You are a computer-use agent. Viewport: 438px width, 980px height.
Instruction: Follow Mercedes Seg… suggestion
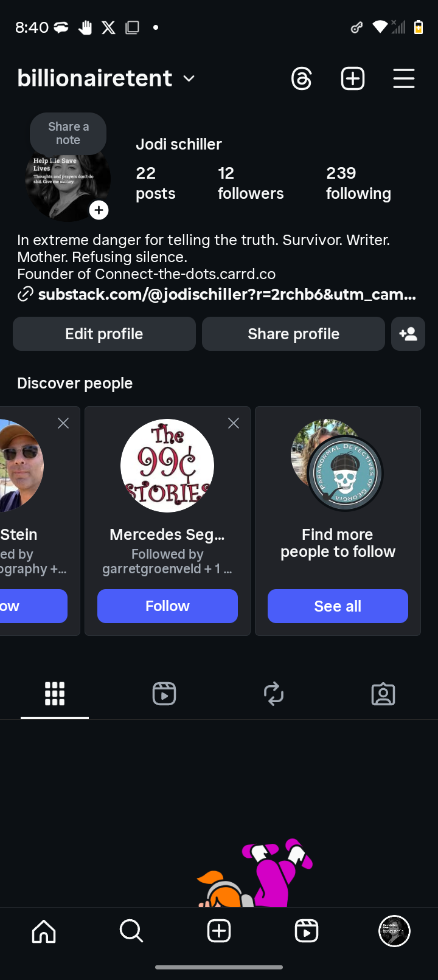click(167, 606)
